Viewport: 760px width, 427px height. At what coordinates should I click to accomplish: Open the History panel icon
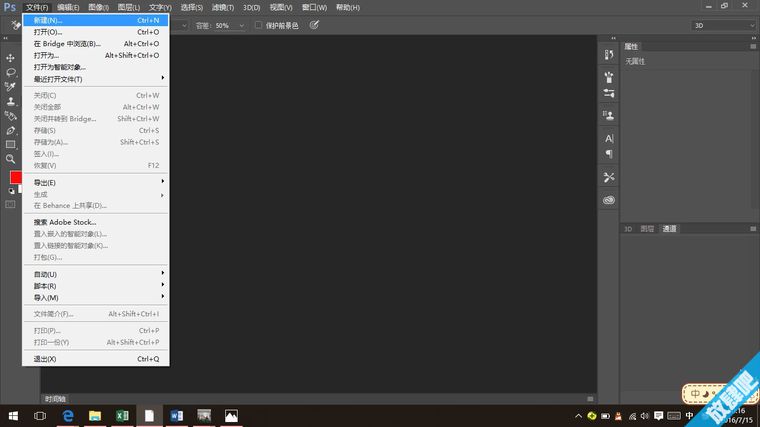coord(609,55)
